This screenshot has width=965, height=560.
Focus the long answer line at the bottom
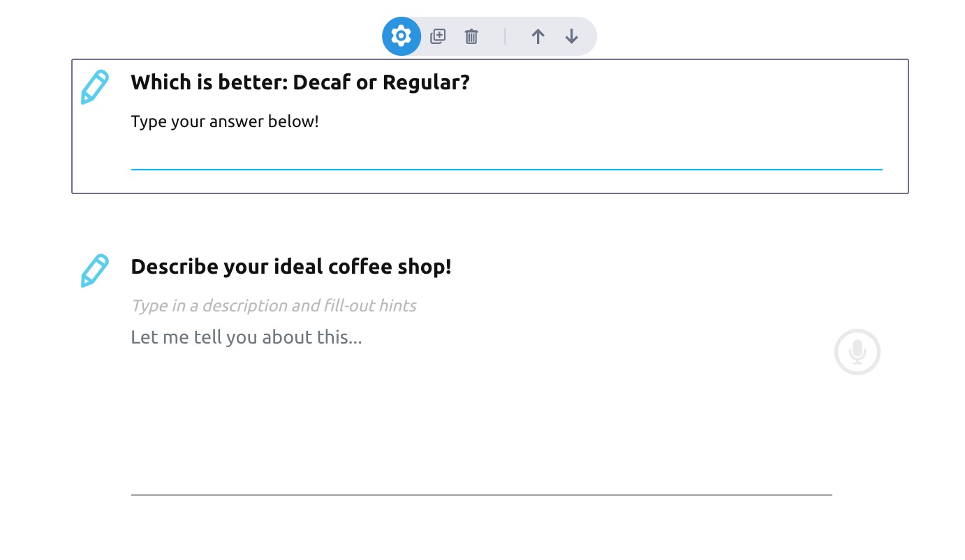[482, 494]
